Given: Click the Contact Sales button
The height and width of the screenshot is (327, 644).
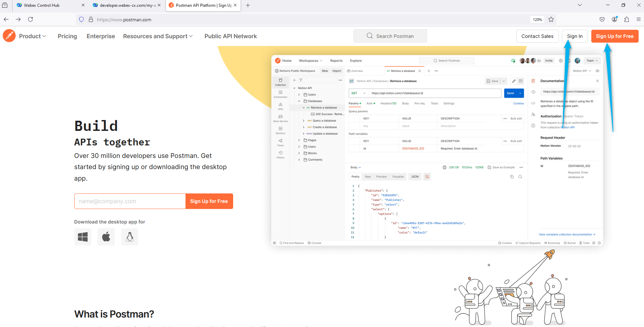Looking at the screenshot, I should pyautogui.click(x=537, y=36).
